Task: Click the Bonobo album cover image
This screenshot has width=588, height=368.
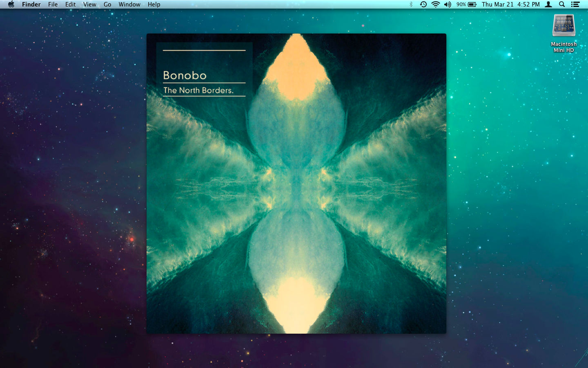Action: [x=296, y=184]
